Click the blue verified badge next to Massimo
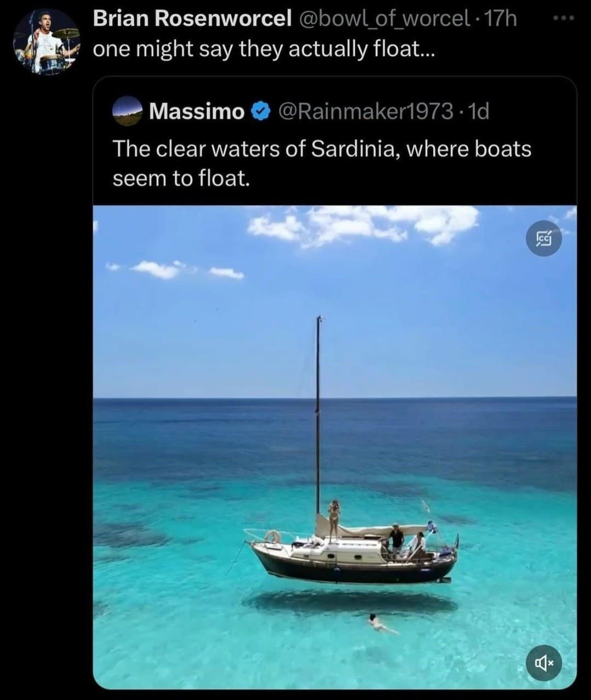Viewport: 591px width, 700px height. (x=260, y=112)
